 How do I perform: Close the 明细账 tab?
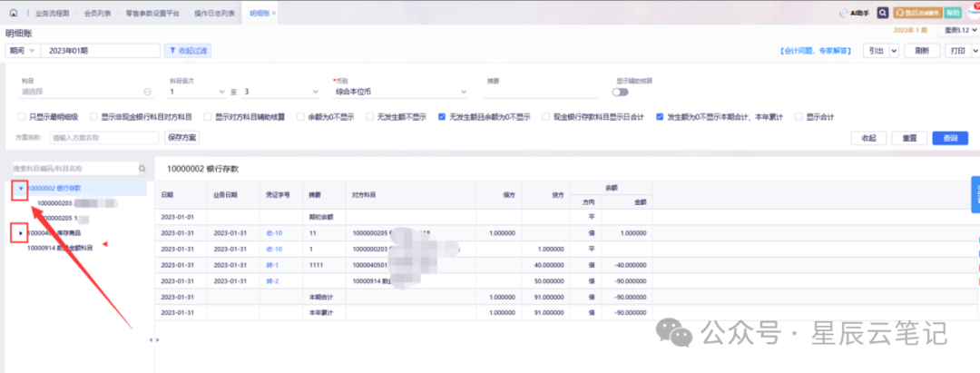(274, 13)
